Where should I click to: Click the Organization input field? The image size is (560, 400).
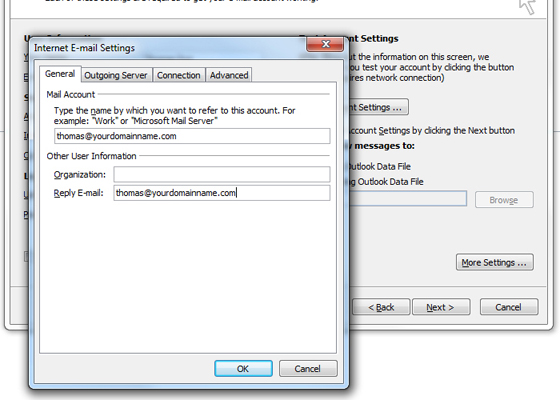pos(222,175)
